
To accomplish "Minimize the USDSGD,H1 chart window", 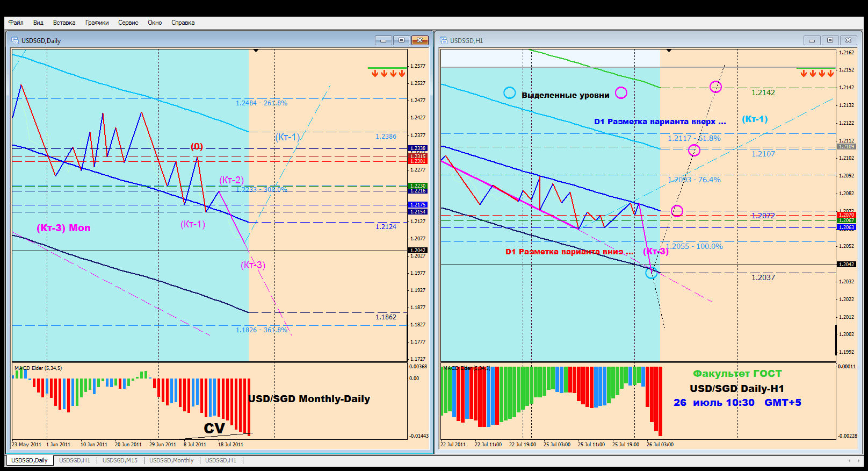I will tap(812, 40).
